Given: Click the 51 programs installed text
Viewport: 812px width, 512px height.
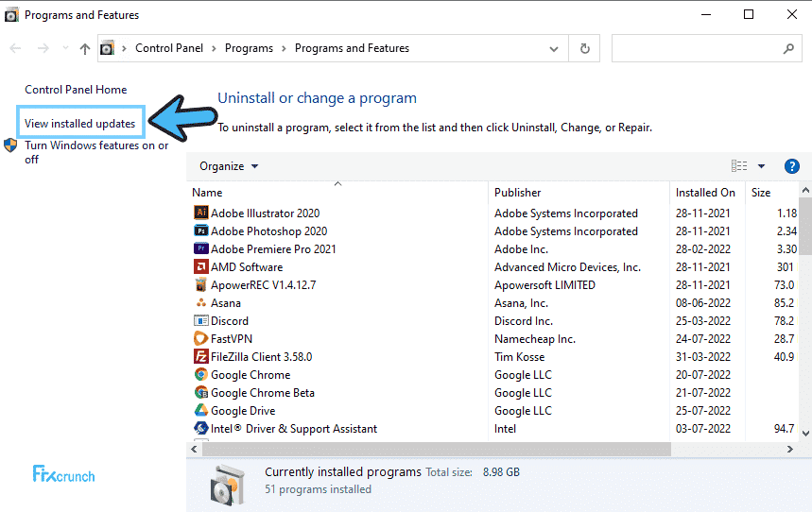Looking at the screenshot, I should 318,489.
